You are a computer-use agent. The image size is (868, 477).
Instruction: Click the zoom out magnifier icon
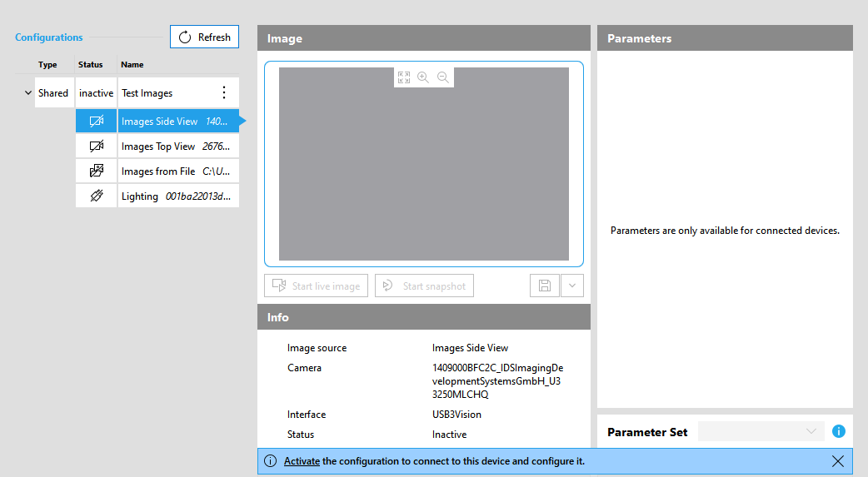pos(443,77)
